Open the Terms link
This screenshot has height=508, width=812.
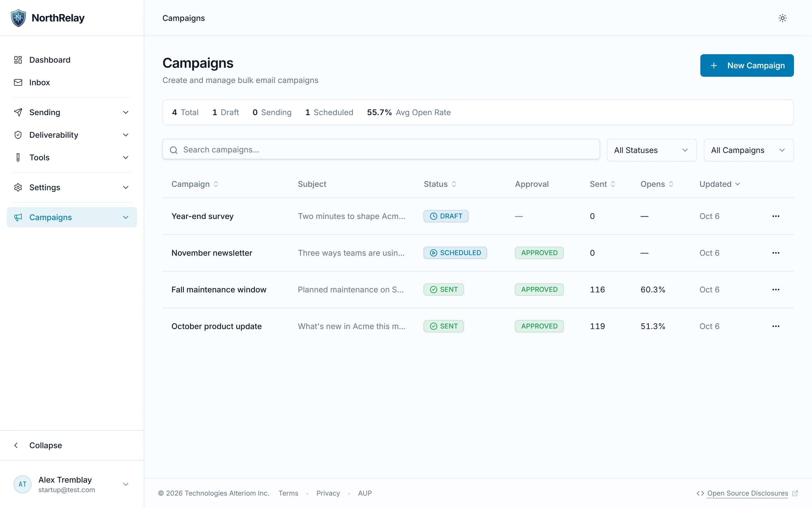[x=288, y=493]
